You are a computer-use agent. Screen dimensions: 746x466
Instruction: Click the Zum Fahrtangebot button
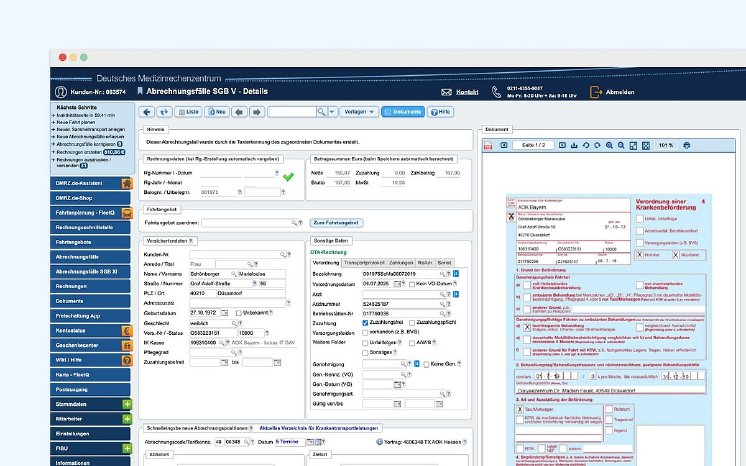click(x=336, y=223)
